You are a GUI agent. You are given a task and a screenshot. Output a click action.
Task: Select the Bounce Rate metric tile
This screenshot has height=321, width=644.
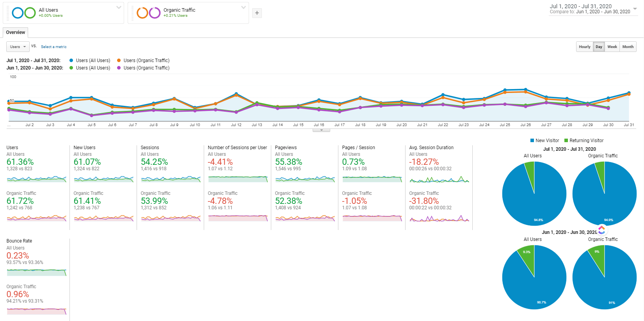click(x=36, y=279)
